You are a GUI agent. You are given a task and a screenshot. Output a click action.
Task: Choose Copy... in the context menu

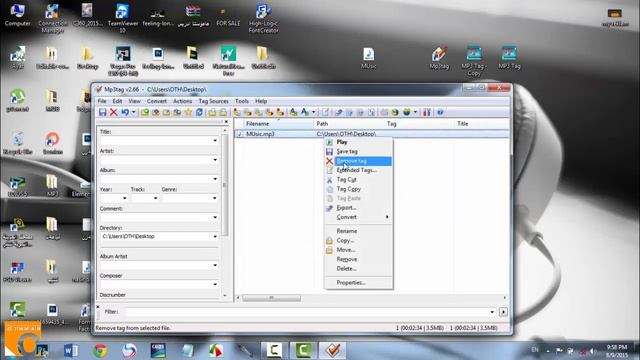pos(358,240)
